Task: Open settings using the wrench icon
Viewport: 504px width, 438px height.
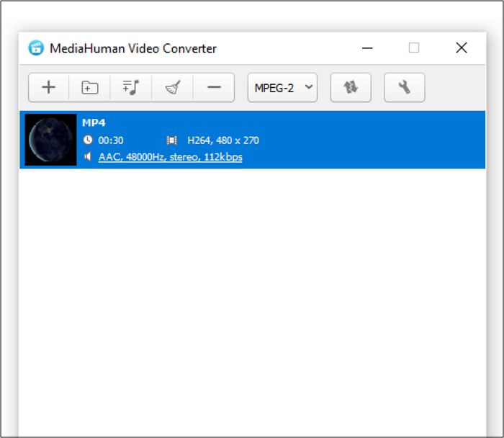Action: [405, 88]
